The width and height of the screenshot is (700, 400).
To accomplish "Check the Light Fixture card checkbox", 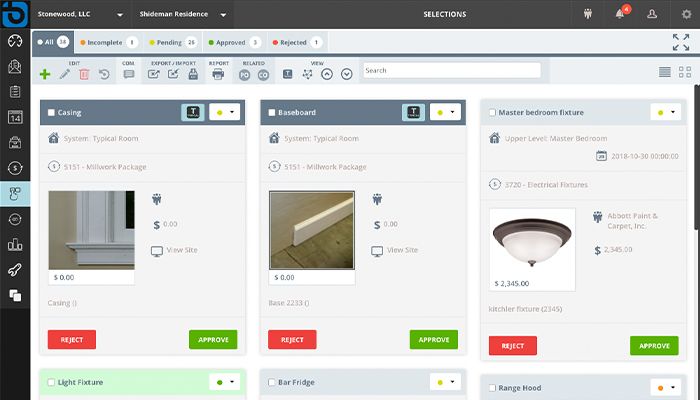I will click(x=51, y=382).
